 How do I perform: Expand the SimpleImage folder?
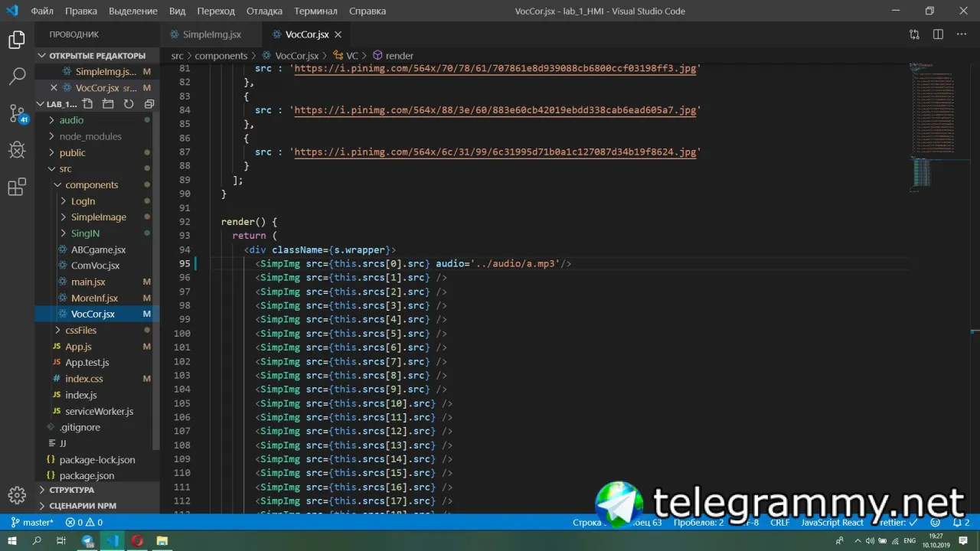(98, 217)
